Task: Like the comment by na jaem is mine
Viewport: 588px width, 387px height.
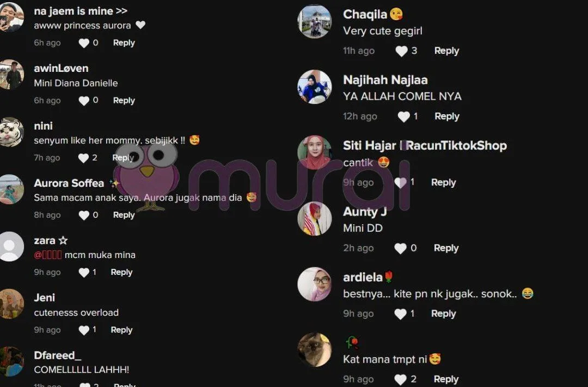Action: tap(84, 43)
